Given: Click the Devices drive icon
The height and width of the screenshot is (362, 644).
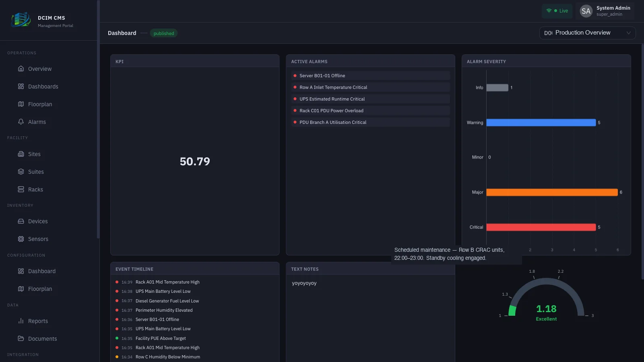Looking at the screenshot, I should 21,221.
